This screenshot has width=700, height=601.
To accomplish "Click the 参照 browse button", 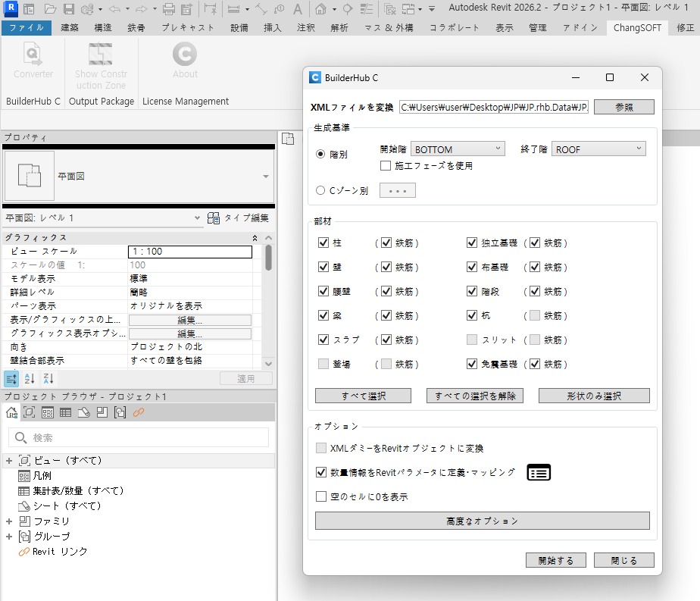I will (x=624, y=107).
